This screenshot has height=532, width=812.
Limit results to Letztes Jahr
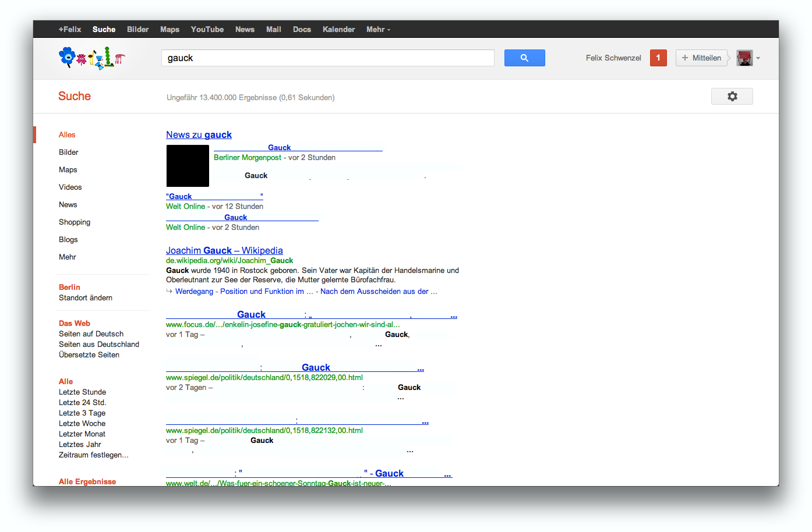80,444
